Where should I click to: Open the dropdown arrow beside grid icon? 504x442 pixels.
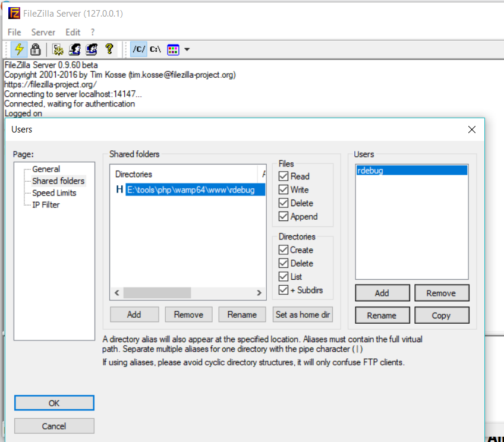click(187, 49)
